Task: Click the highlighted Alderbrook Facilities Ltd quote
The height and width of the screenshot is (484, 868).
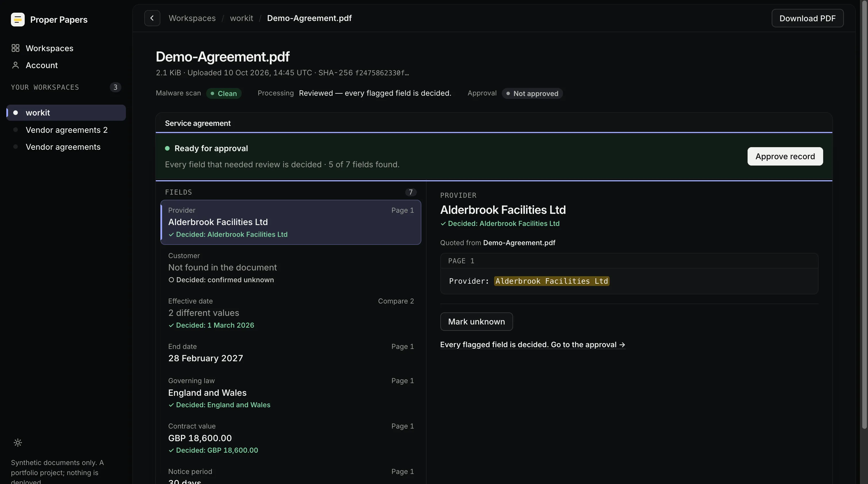Action: [552, 281]
